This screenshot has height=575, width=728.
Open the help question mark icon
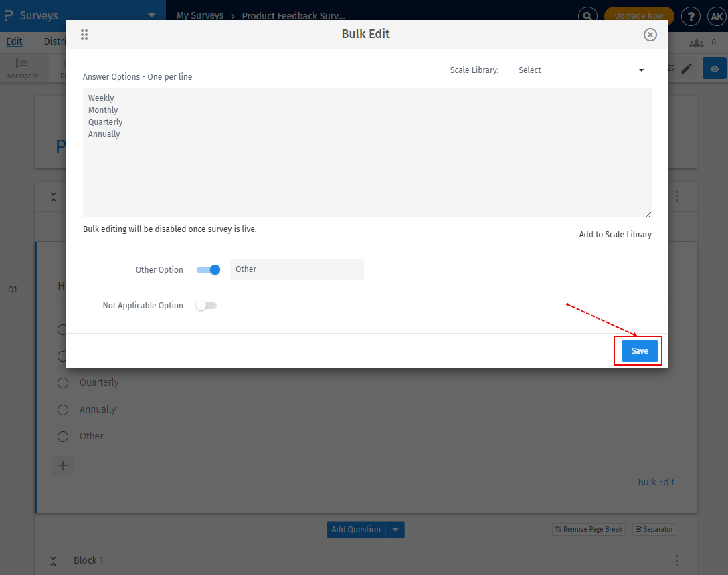click(x=691, y=16)
